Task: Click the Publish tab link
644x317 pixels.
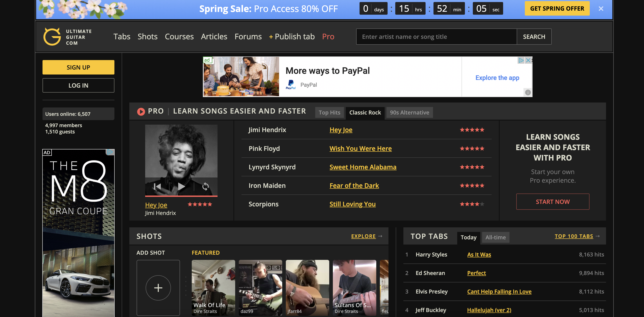Action: [292, 37]
